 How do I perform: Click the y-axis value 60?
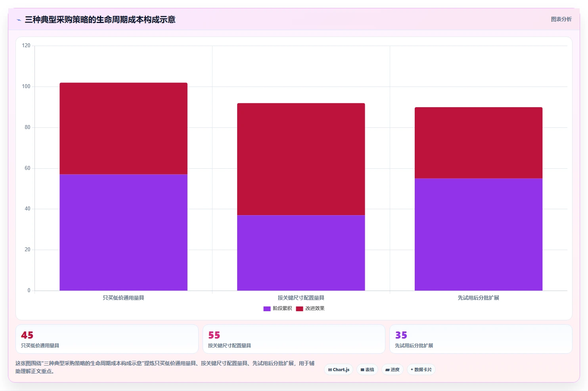27,168
